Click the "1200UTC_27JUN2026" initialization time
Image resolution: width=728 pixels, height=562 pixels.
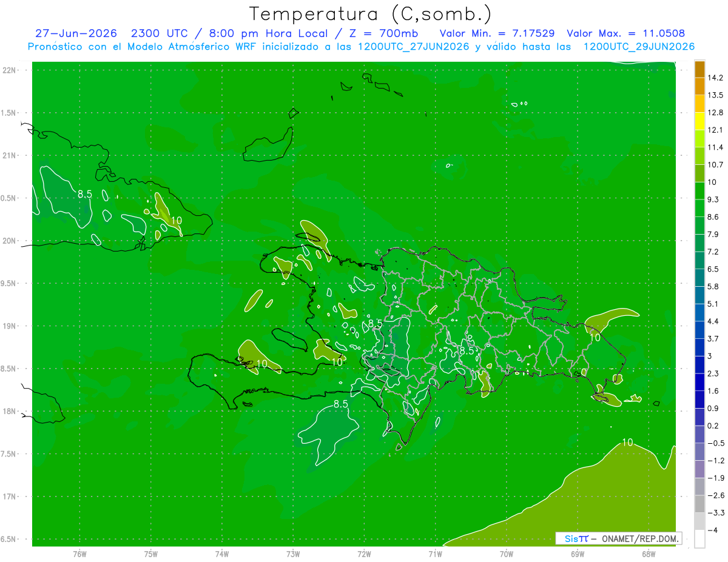[x=412, y=47]
